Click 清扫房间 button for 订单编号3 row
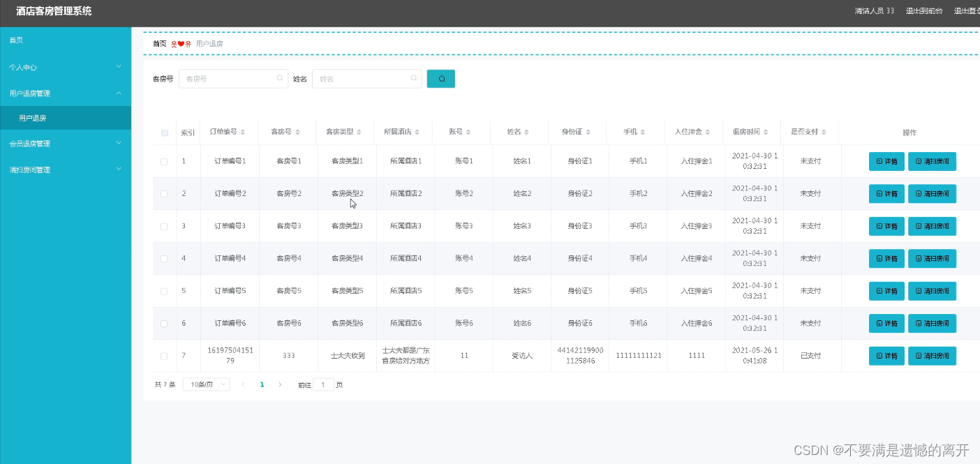980x464 pixels. pos(932,226)
